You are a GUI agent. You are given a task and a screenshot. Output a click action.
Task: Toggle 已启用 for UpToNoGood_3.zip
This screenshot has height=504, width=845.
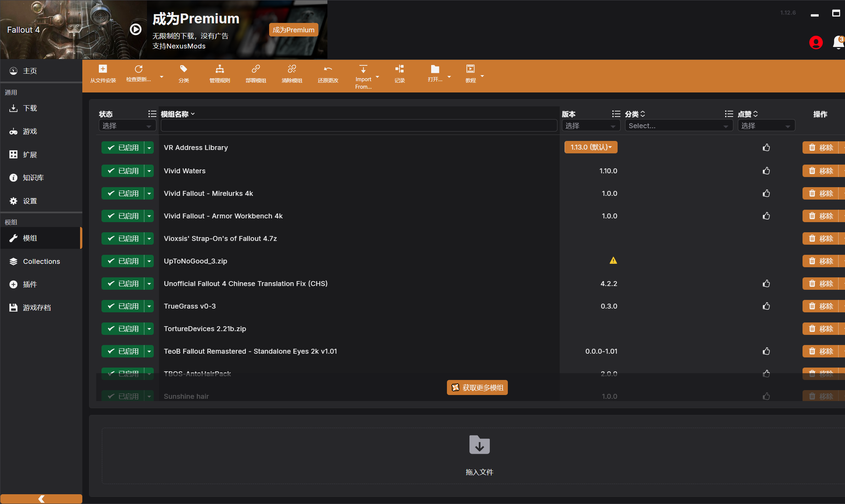(x=123, y=261)
